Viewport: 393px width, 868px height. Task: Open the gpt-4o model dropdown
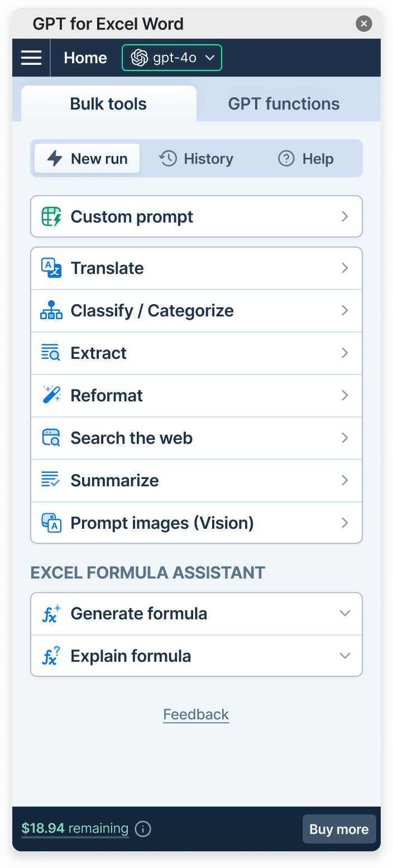(x=172, y=58)
